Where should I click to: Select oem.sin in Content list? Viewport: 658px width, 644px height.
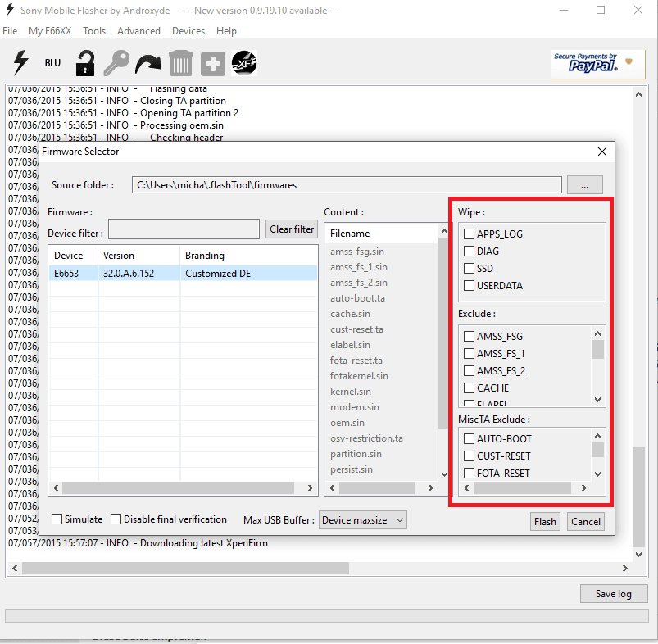tap(347, 423)
